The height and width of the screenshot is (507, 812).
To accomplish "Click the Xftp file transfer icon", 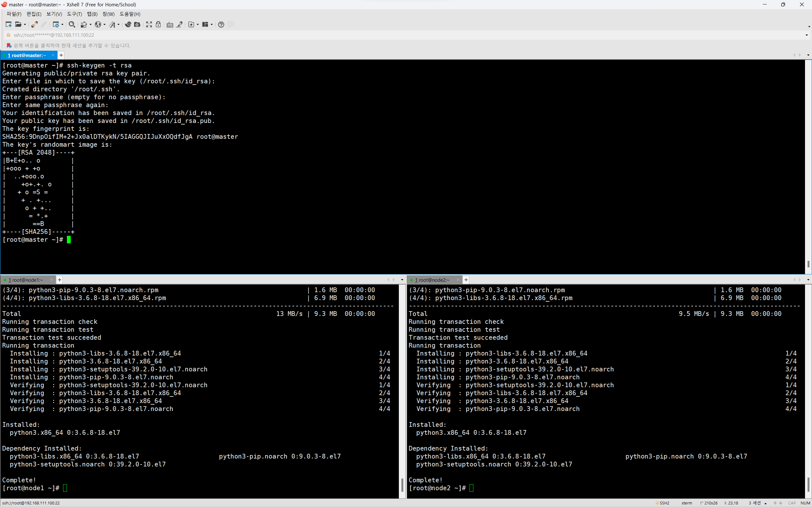I will [x=137, y=24].
